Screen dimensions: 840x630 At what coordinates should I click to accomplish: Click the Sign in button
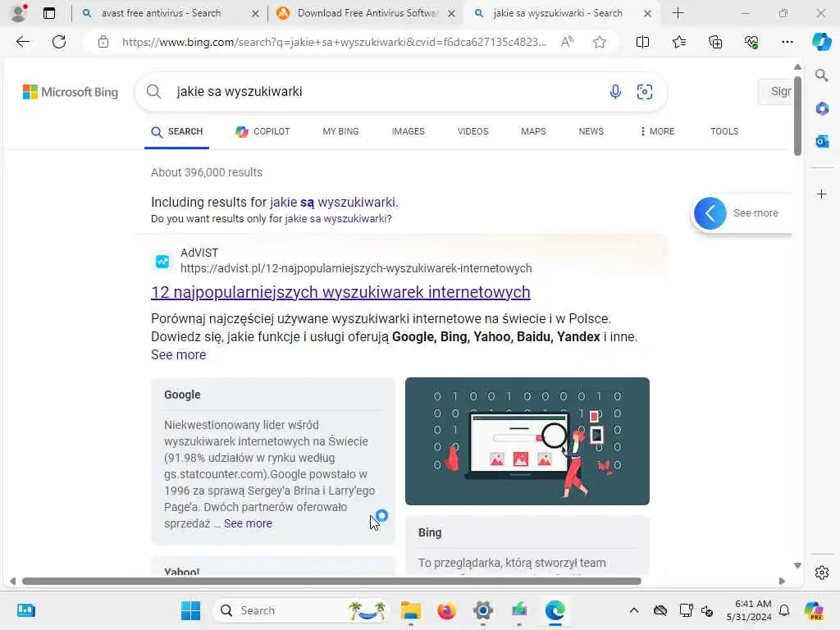pos(776,92)
